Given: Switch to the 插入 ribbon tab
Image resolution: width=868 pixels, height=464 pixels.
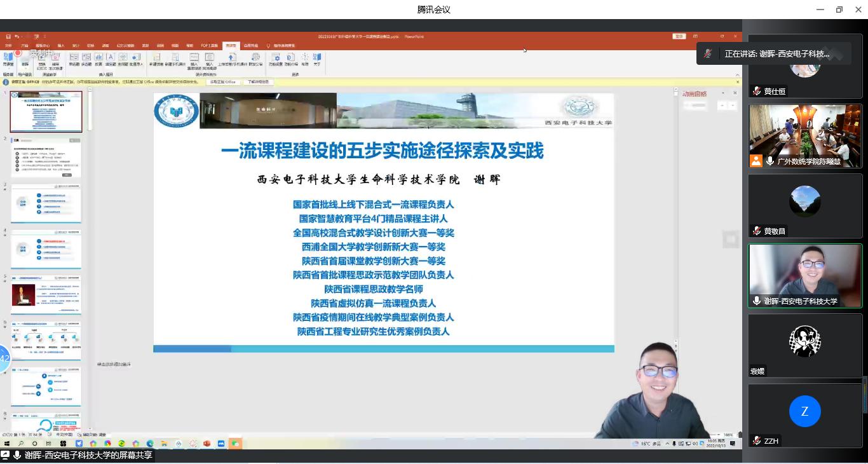Looking at the screenshot, I should [x=61, y=46].
